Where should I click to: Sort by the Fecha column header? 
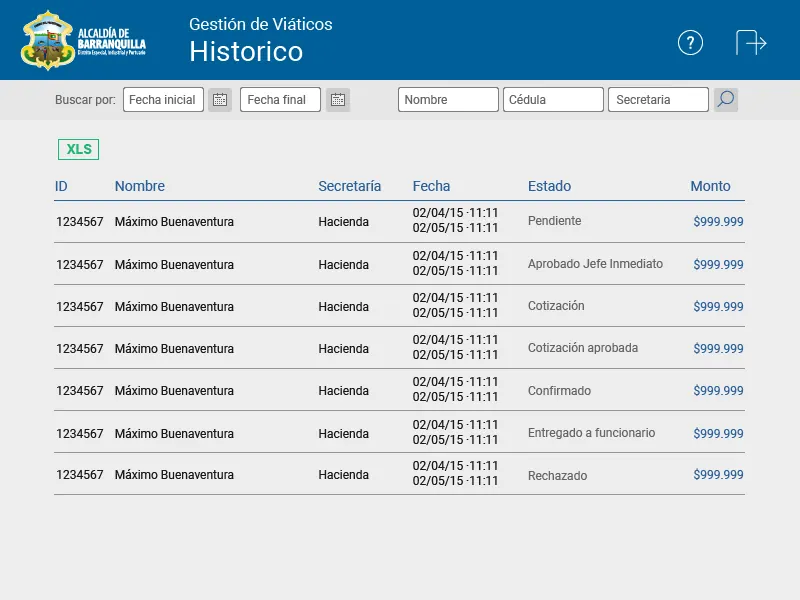431,186
